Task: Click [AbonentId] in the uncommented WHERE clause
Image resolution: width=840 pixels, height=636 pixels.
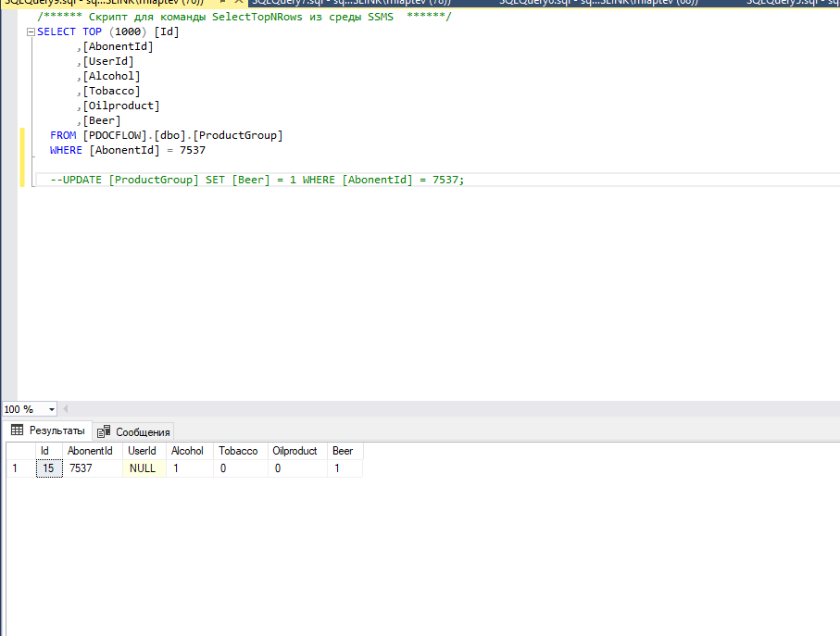Action: click(x=124, y=150)
